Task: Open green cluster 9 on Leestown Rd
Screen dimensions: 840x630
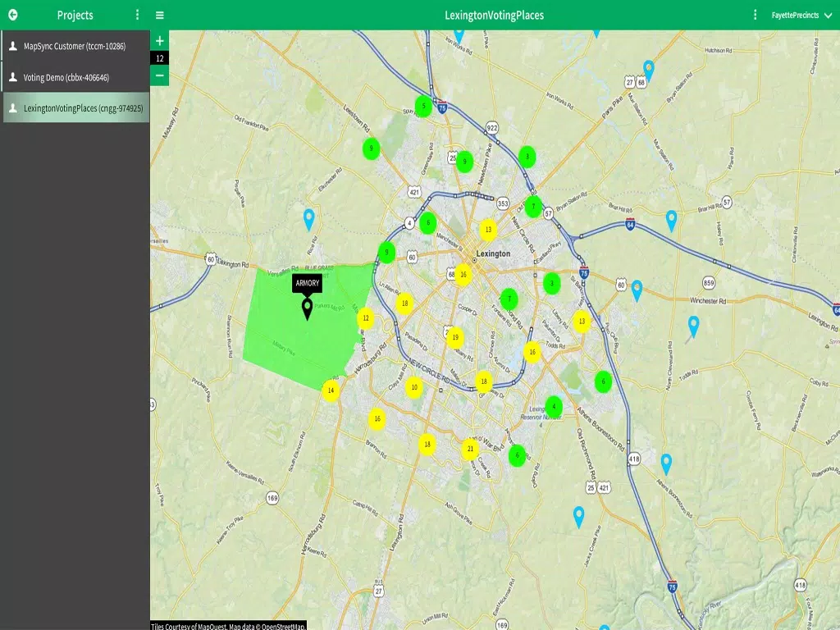Action: point(372,148)
